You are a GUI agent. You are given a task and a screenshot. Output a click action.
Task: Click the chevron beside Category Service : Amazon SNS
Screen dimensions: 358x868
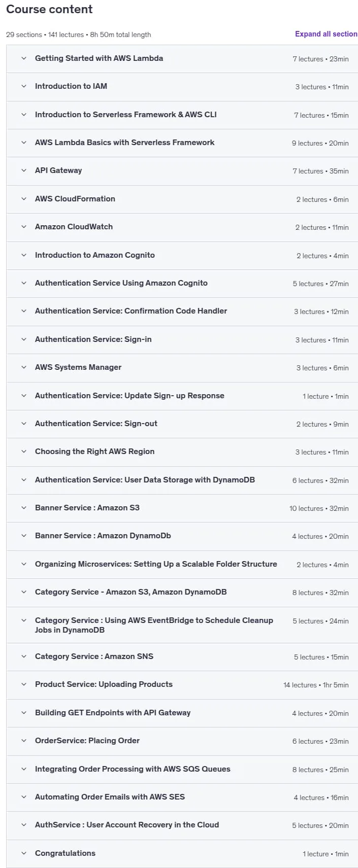tap(24, 656)
